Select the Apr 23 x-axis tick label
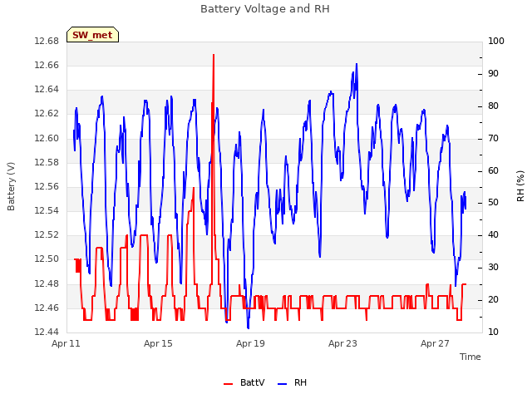Image resolution: width=532 pixels, height=399 pixels. pyautogui.click(x=342, y=343)
